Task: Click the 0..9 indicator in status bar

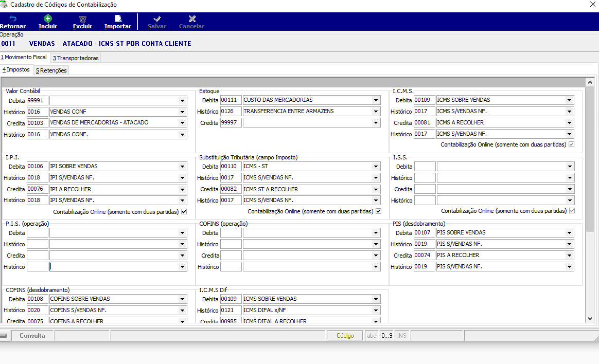Action: click(x=386, y=336)
